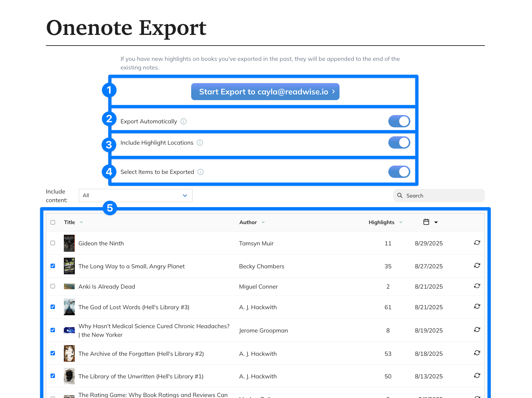
Task: Select the title Gideon the Ninth
Action: [101, 243]
